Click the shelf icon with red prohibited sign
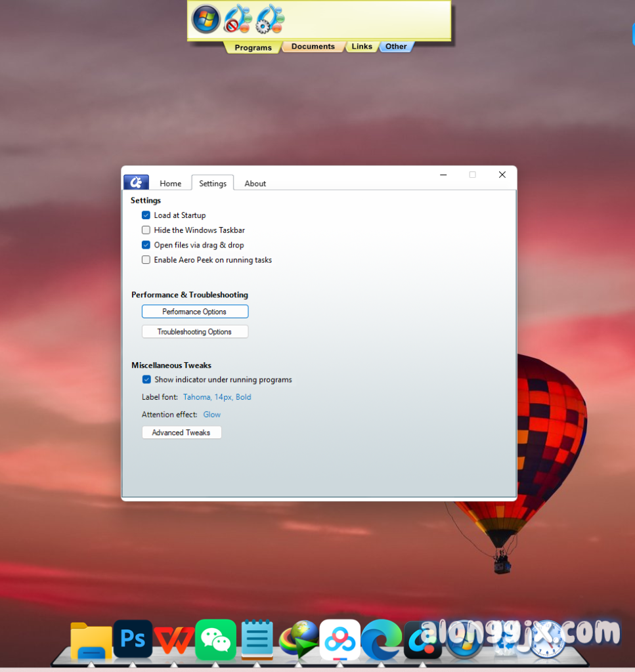 pos(237,19)
